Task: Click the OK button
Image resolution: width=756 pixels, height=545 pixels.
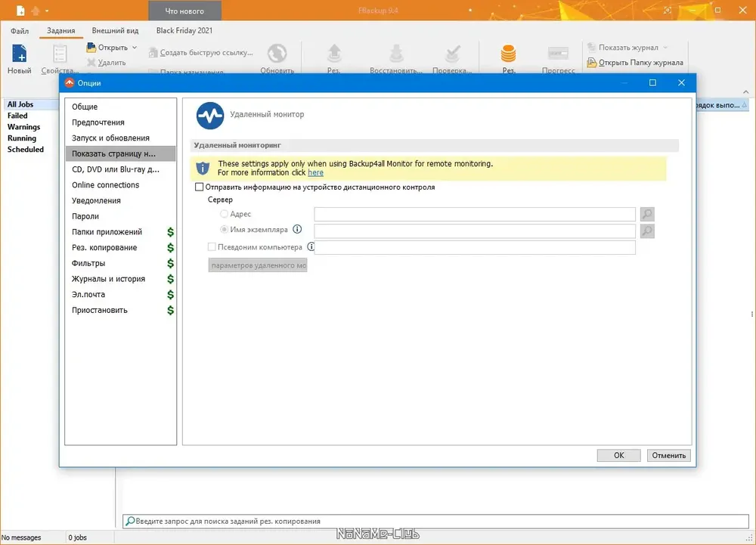Action: click(x=618, y=455)
